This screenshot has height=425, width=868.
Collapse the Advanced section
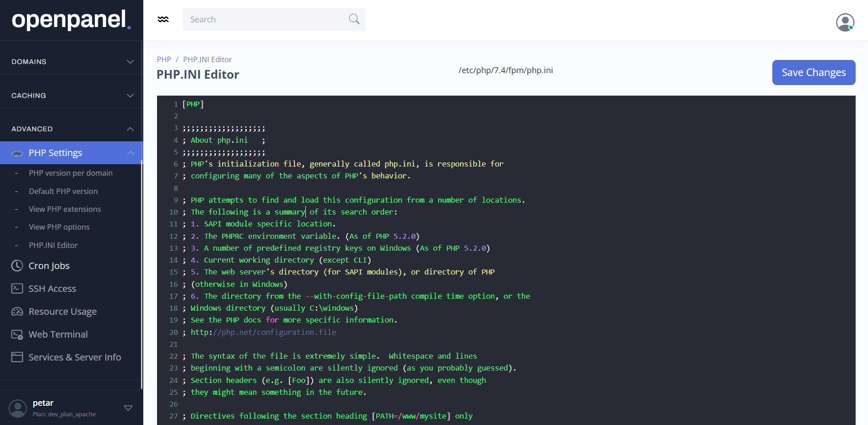(x=130, y=129)
